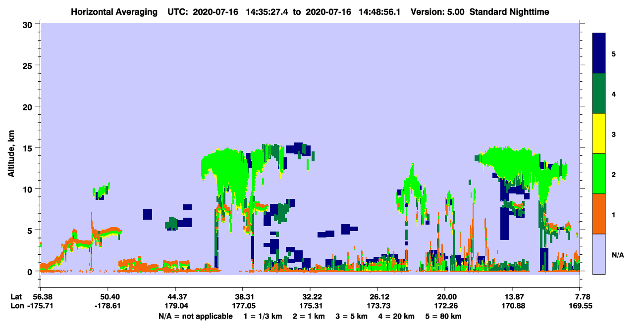Screen dimensions: 644x330
Task: Click colorbar label 'N/A'
Action: tap(617, 255)
